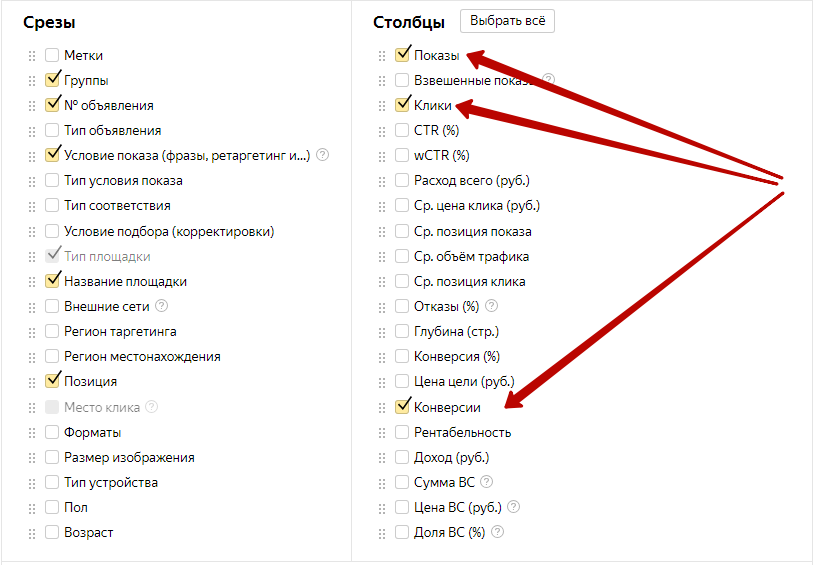Click help icon beside Внешние сети
The image size is (816, 565).
pyautogui.click(x=161, y=306)
